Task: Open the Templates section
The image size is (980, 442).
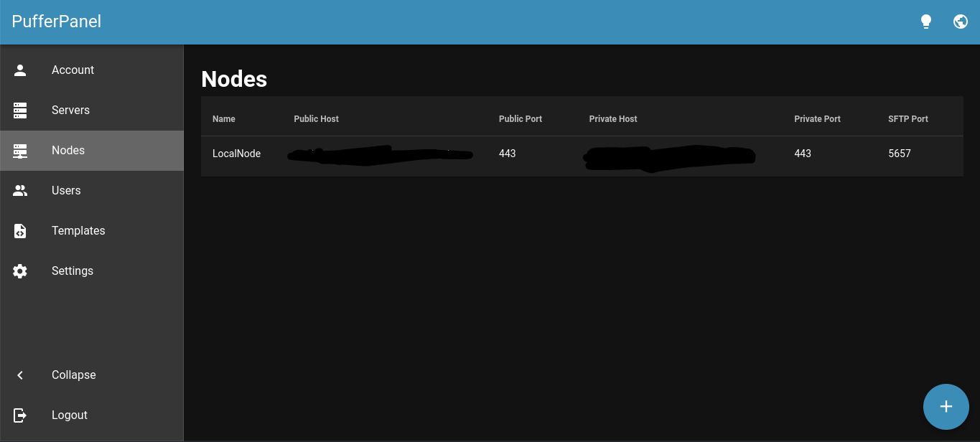Action: (x=78, y=230)
